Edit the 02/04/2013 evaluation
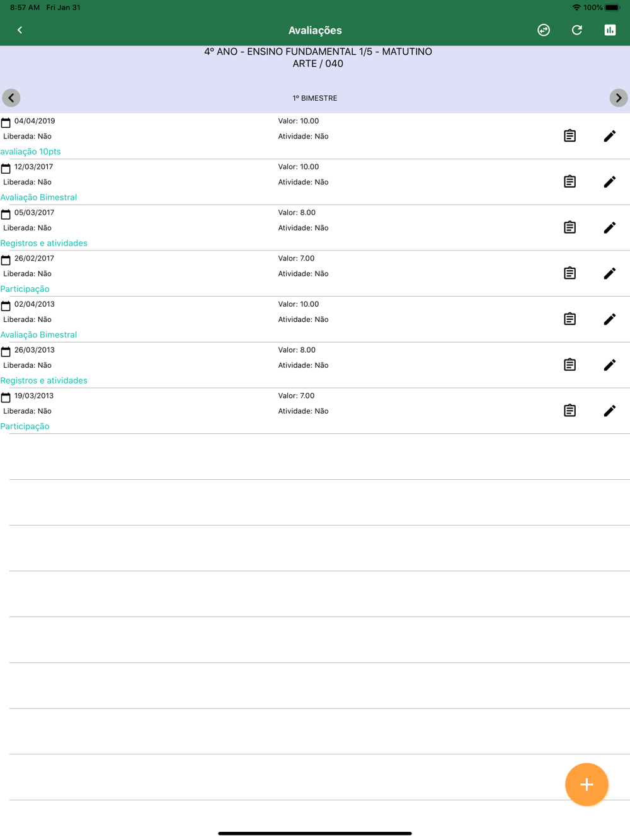 point(610,319)
